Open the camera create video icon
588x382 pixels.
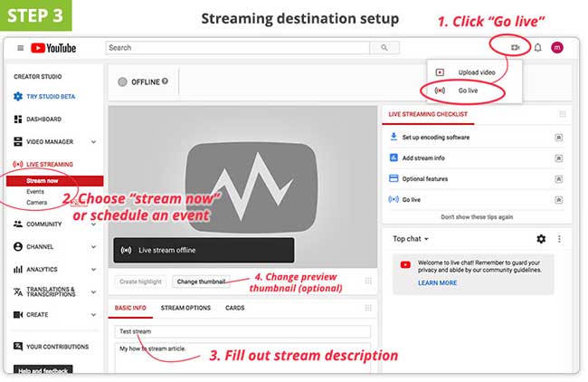click(515, 47)
